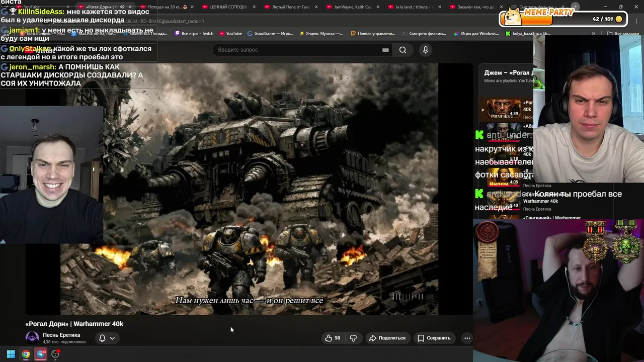Screen dimensions: 644x362
Task: Open notification bell dropdown for the channel
Action: click(x=107, y=338)
